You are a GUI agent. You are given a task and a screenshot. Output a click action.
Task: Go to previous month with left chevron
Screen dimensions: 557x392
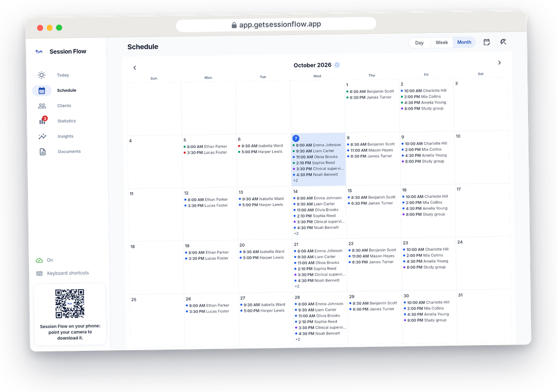tap(135, 68)
